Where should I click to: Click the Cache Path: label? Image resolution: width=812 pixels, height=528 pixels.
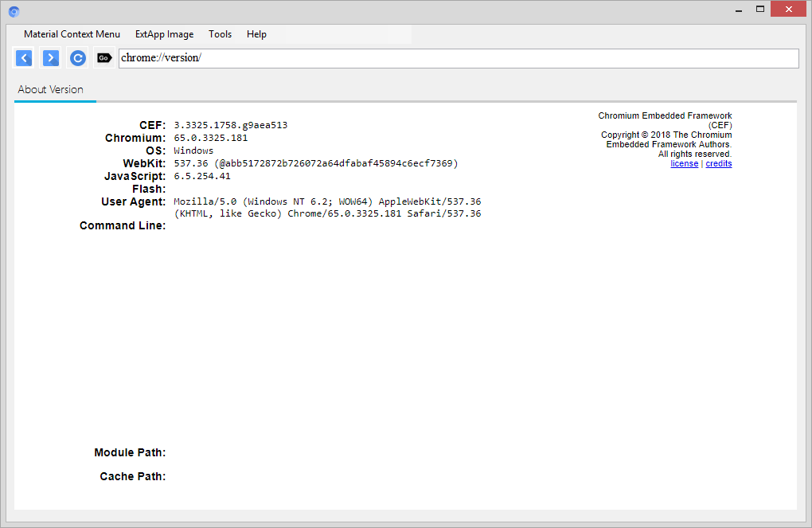pos(133,476)
